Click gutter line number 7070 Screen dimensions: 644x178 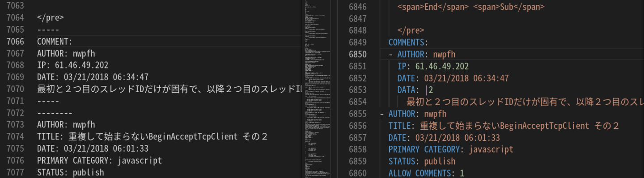(15, 89)
